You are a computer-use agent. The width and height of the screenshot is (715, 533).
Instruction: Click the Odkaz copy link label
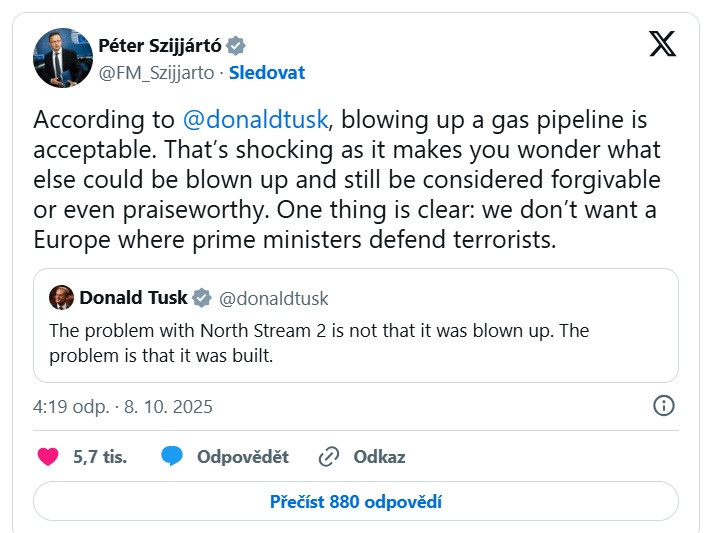379,457
